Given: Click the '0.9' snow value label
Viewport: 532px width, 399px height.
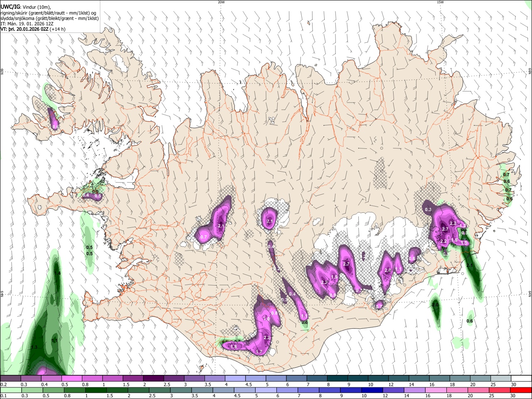Looking at the screenshot, I should [x=333, y=296].
